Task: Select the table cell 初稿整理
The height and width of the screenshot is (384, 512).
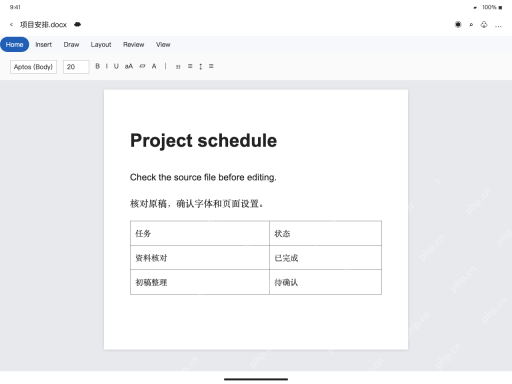Action: pyautogui.click(x=200, y=282)
